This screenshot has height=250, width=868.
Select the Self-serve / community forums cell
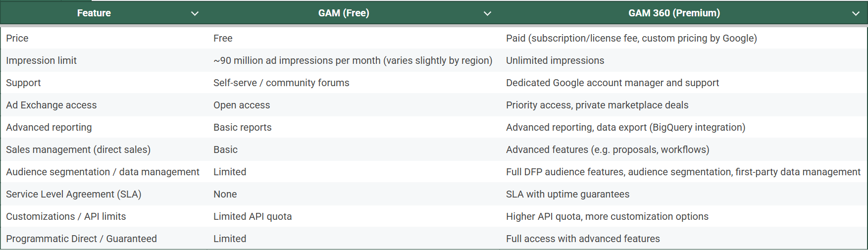point(281,83)
